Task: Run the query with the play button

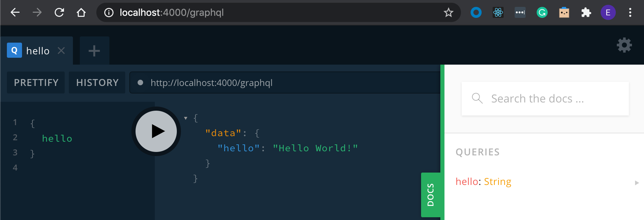Action: pyautogui.click(x=156, y=131)
